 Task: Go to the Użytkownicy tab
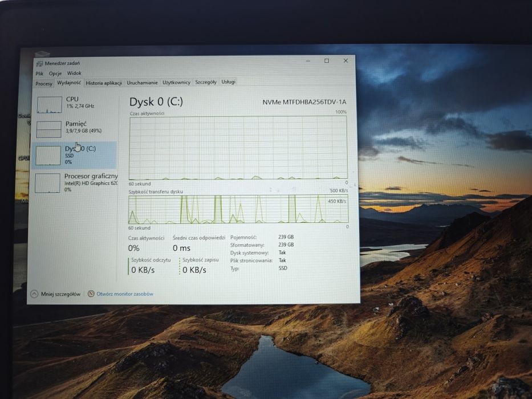tap(176, 82)
